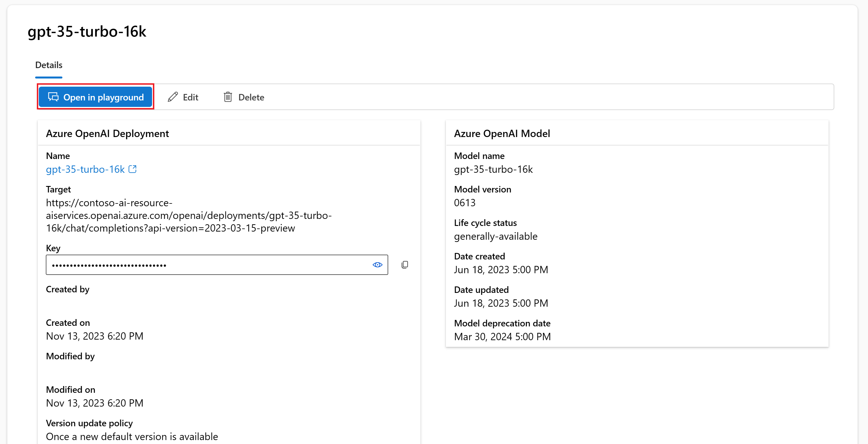The height and width of the screenshot is (444, 868).
Task: Click the Target endpoint URL text
Action: pyautogui.click(x=189, y=216)
